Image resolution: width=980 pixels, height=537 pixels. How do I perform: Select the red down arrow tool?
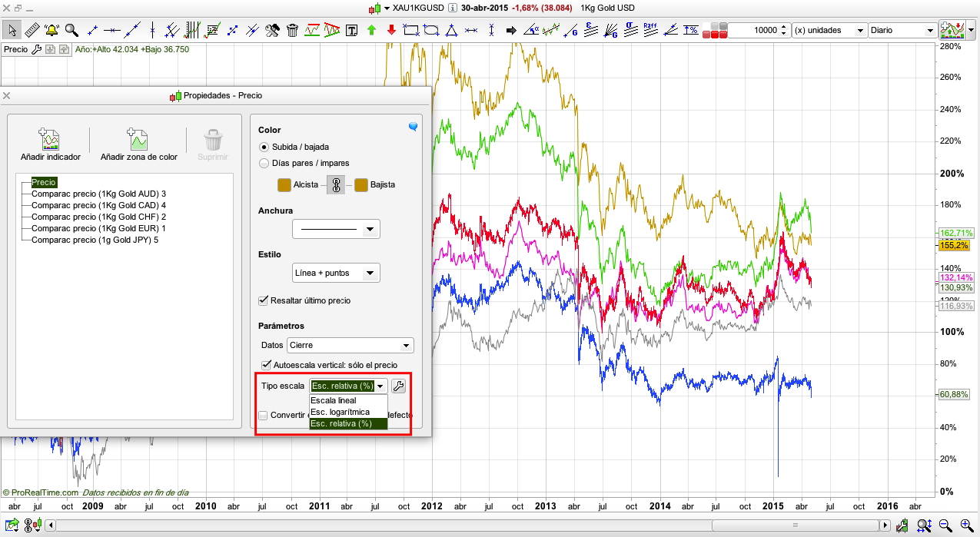(391, 30)
